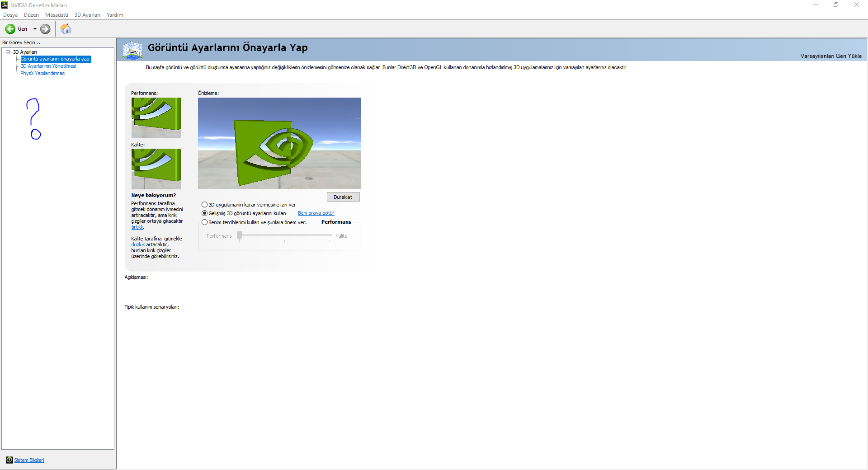Click the green Geri back arrow icon

point(10,29)
